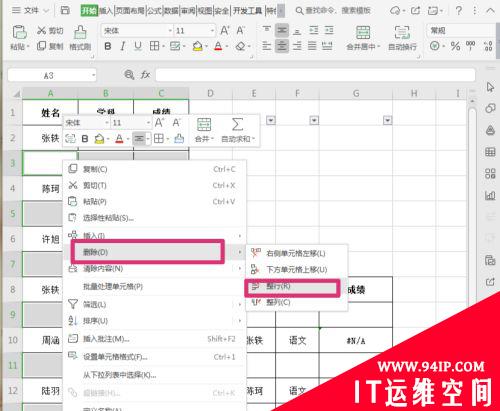Choose 整列(C) in the delete submenu
Image resolution: width=500 pixels, height=411 pixels.
coord(297,302)
